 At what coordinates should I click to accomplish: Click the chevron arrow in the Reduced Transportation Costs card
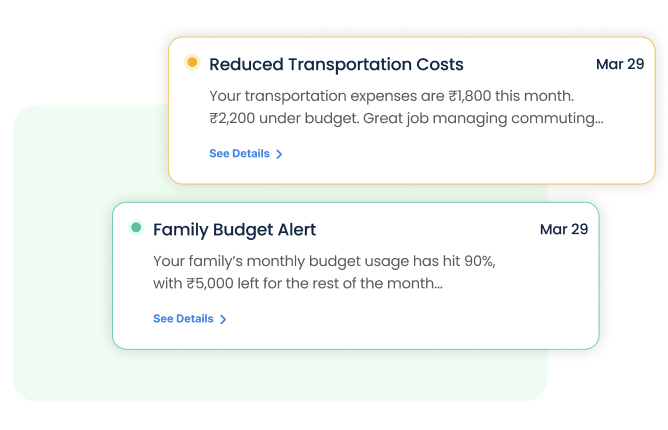coord(279,154)
